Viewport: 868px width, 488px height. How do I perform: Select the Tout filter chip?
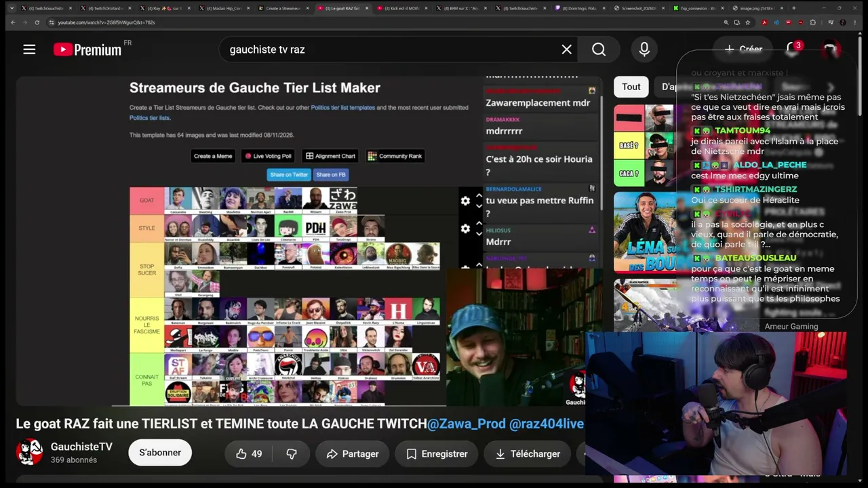point(631,87)
